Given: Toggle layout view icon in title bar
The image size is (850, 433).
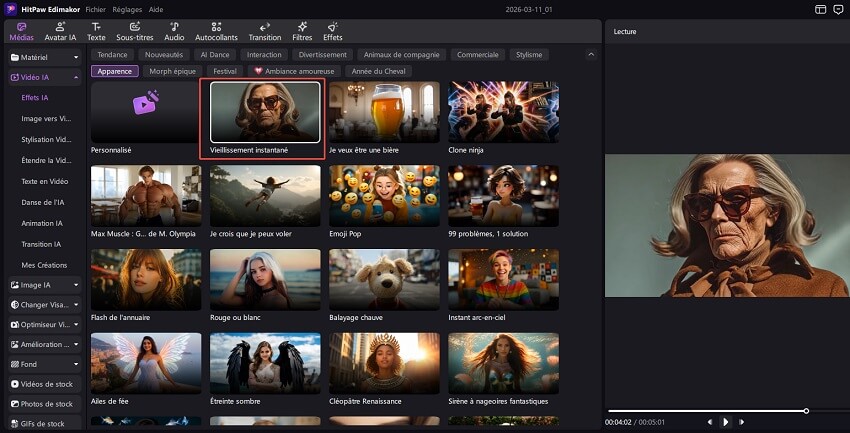Looking at the screenshot, I should (x=821, y=9).
